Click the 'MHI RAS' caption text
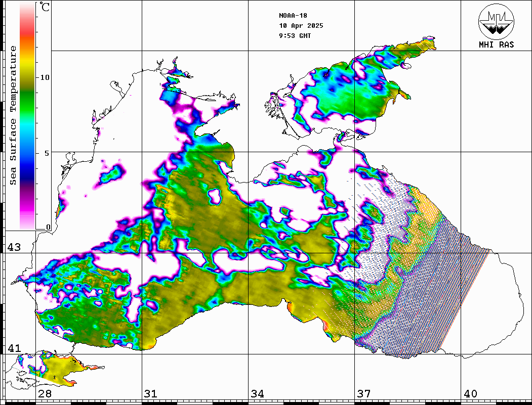The width and height of the screenshot is (532, 405). coord(496,44)
